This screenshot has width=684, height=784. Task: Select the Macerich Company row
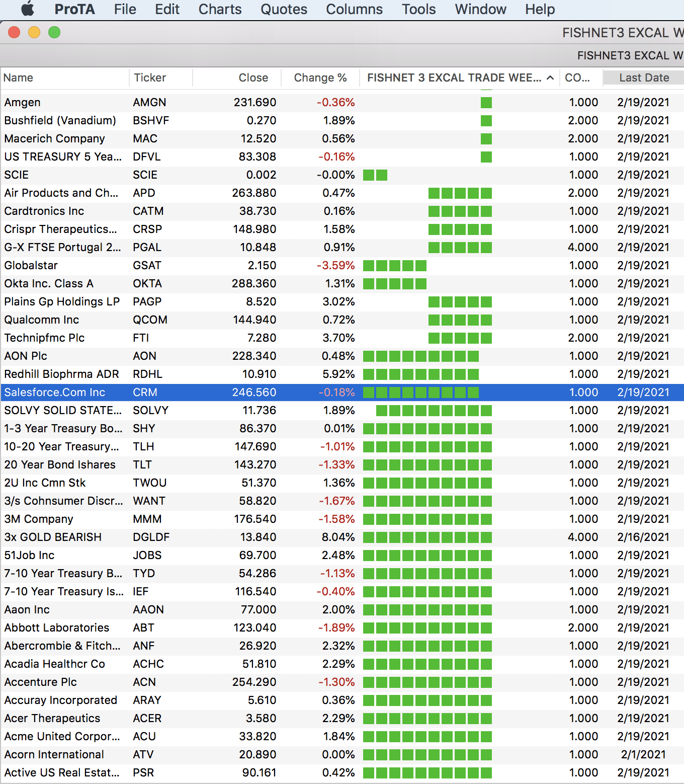click(342, 139)
